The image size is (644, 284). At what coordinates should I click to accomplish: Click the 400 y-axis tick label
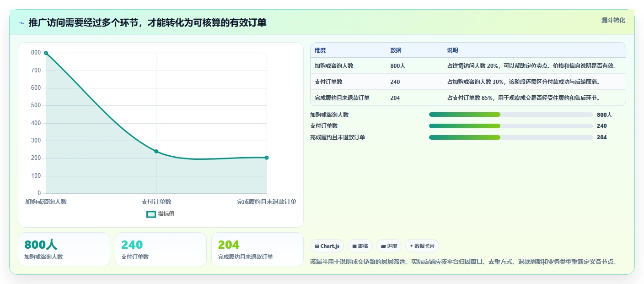[36, 123]
